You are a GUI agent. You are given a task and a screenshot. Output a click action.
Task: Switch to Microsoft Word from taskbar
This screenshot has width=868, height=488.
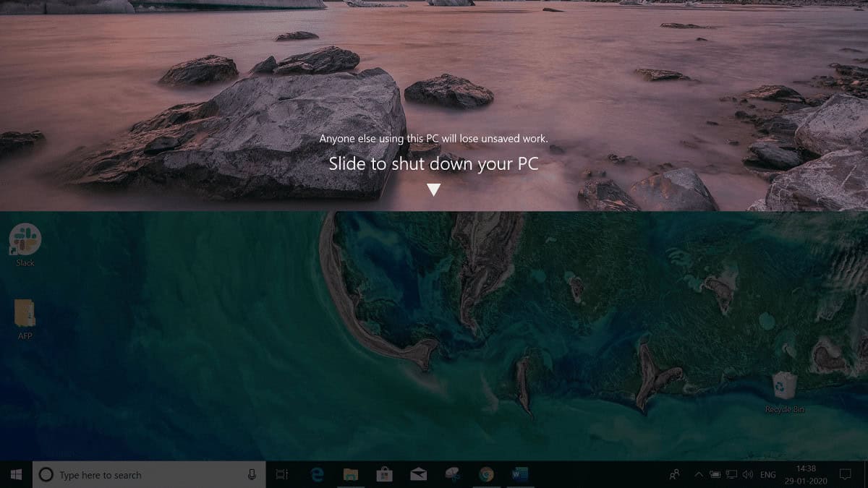point(519,475)
